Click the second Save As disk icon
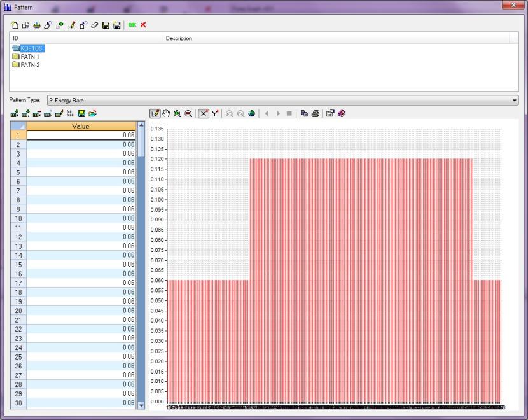Viewport: 528px width, 420px height. [x=117, y=25]
